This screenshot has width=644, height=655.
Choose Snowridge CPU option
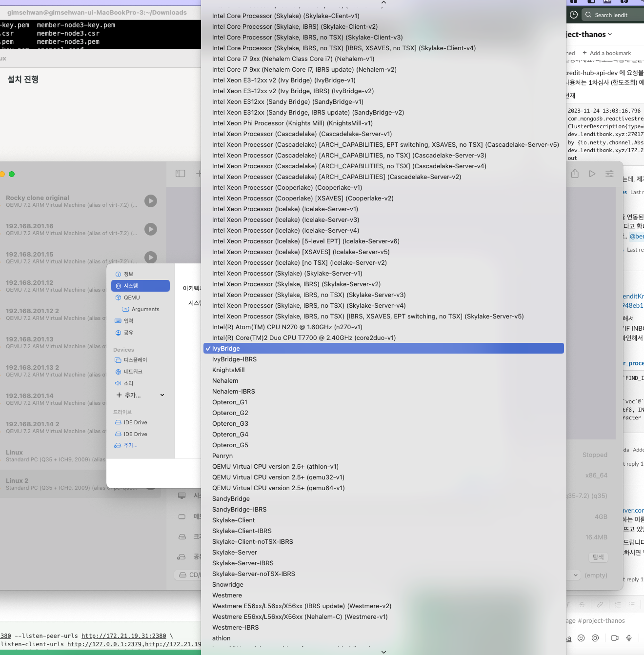click(x=383, y=584)
